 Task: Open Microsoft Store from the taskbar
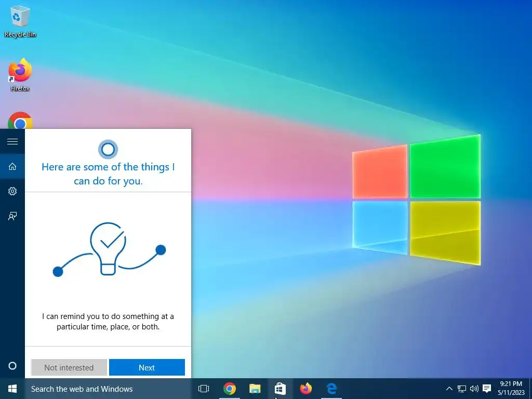(280, 389)
